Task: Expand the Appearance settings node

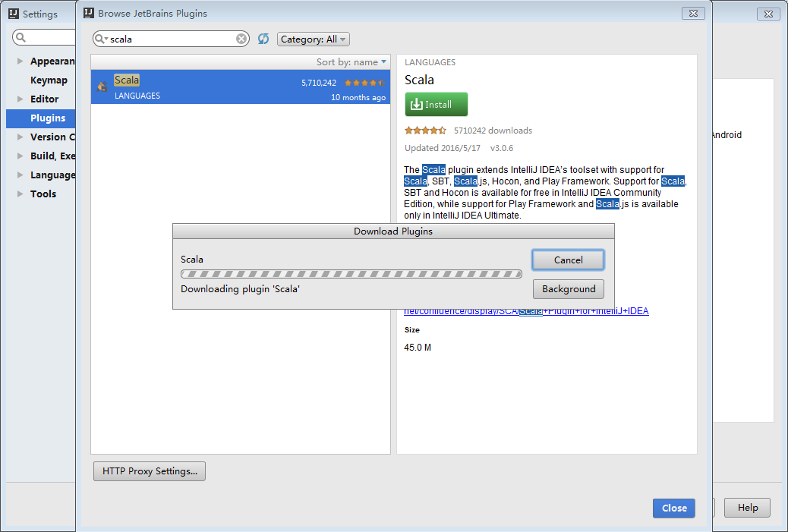Action: [20, 61]
